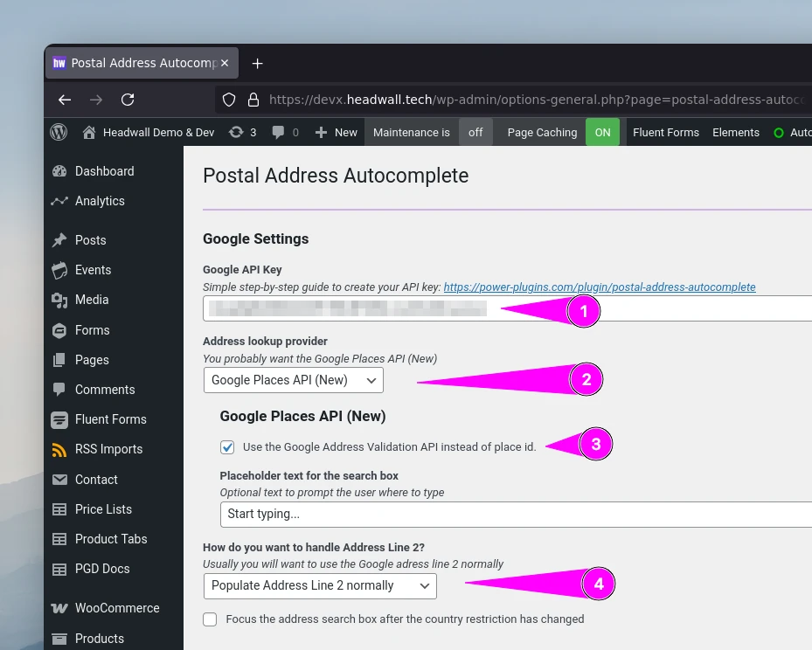Open Media in sidebar

click(x=92, y=300)
